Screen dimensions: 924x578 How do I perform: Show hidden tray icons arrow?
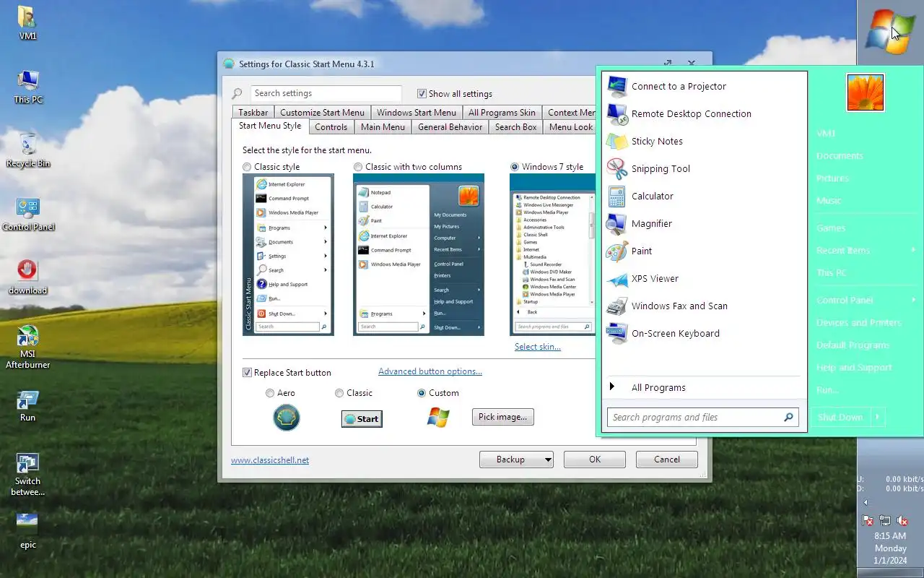coord(866,502)
